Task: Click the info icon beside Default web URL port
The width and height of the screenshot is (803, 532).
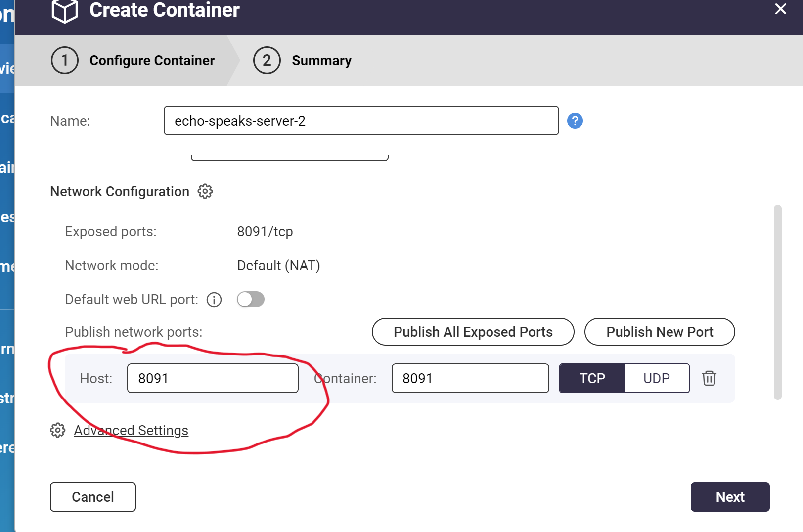Action: [x=214, y=299]
